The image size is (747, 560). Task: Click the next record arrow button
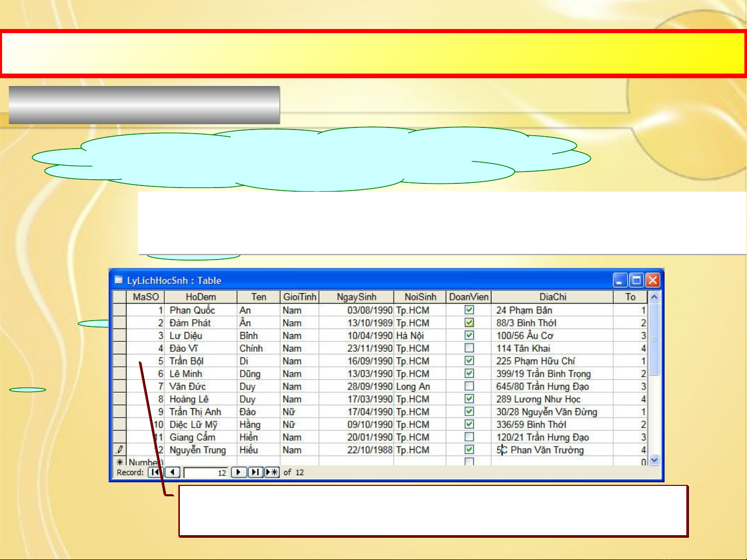coord(238,472)
